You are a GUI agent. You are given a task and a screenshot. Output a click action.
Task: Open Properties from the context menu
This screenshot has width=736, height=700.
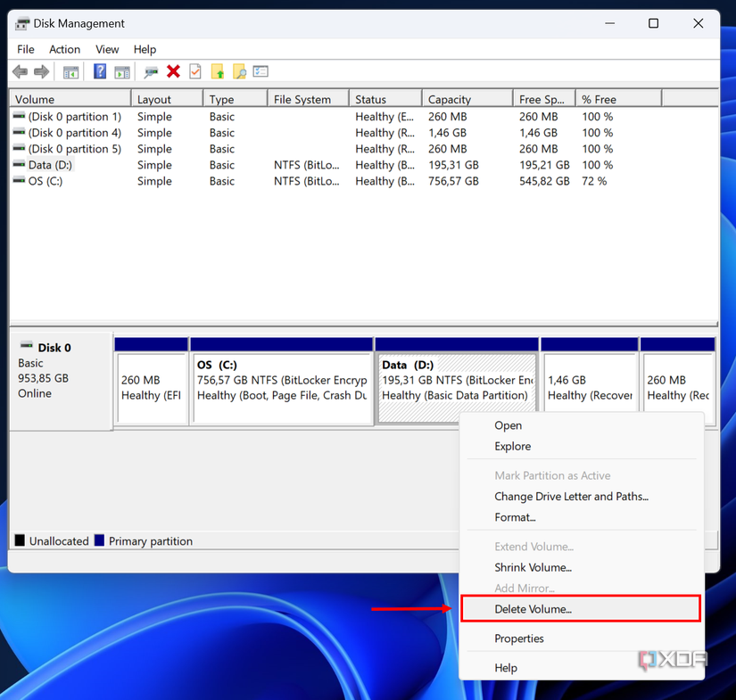519,638
